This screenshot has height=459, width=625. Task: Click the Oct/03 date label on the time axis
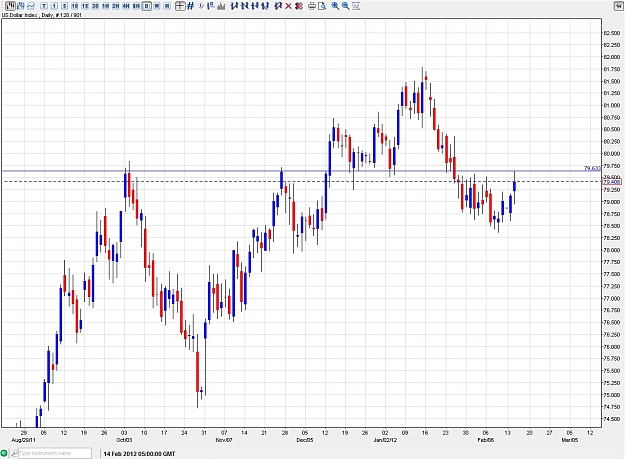click(124, 440)
